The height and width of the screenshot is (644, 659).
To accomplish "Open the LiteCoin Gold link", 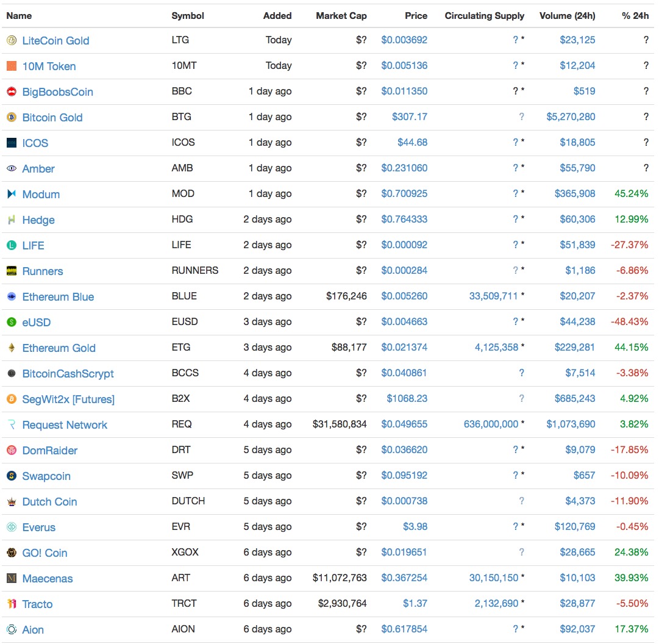I will pyautogui.click(x=55, y=41).
